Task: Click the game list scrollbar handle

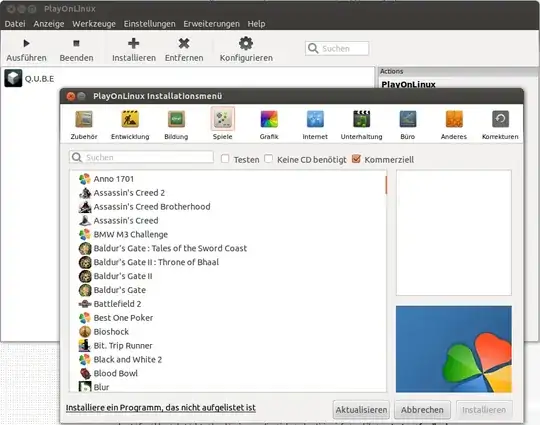Action: [x=386, y=185]
